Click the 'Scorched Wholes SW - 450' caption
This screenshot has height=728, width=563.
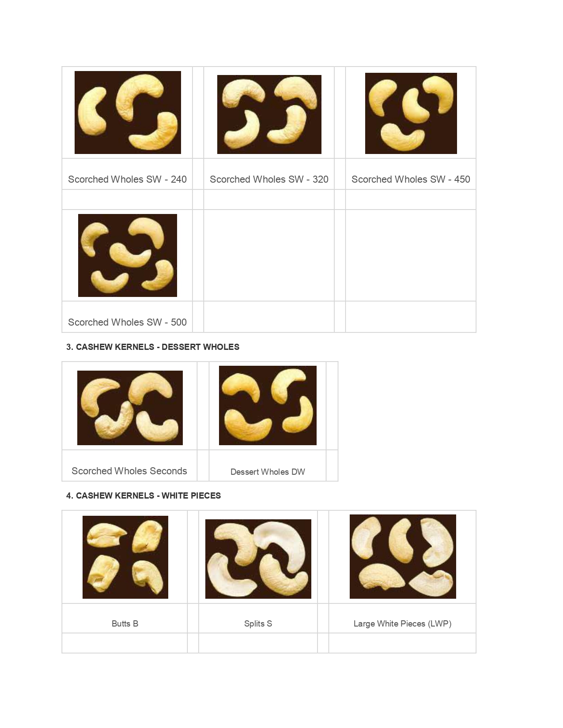pyautogui.click(x=411, y=179)
